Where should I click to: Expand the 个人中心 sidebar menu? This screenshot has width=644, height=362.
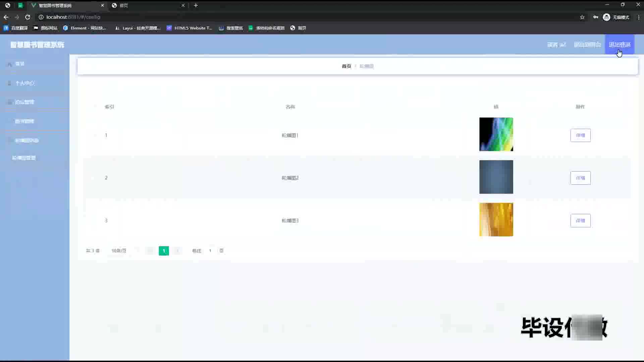click(25, 83)
